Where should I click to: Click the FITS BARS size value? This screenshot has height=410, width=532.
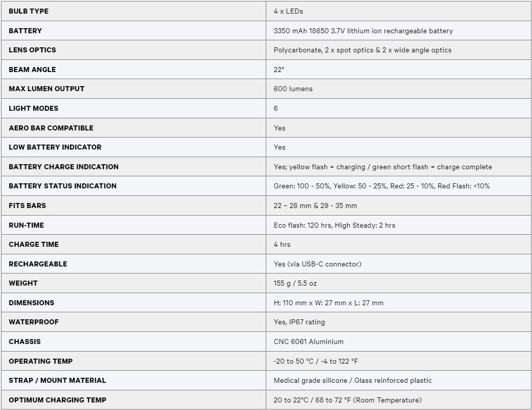pyautogui.click(x=315, y=206)
